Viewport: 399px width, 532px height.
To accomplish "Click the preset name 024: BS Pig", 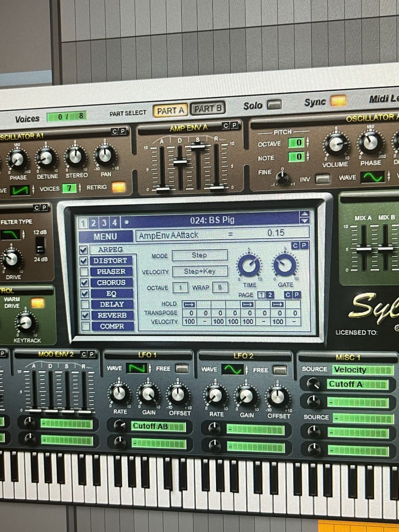I will (x=212, y=220).
